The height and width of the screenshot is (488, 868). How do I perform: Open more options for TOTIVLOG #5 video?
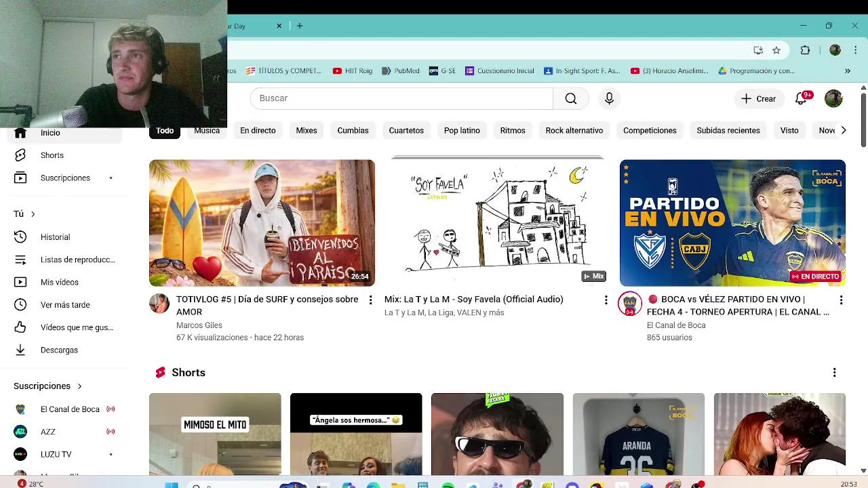(x=370, y=300)
